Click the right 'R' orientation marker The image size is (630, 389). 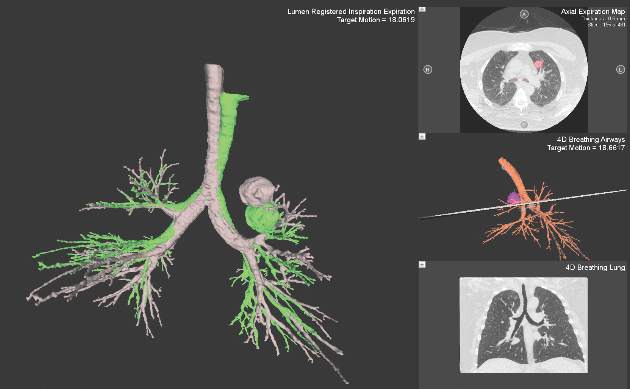428,70
